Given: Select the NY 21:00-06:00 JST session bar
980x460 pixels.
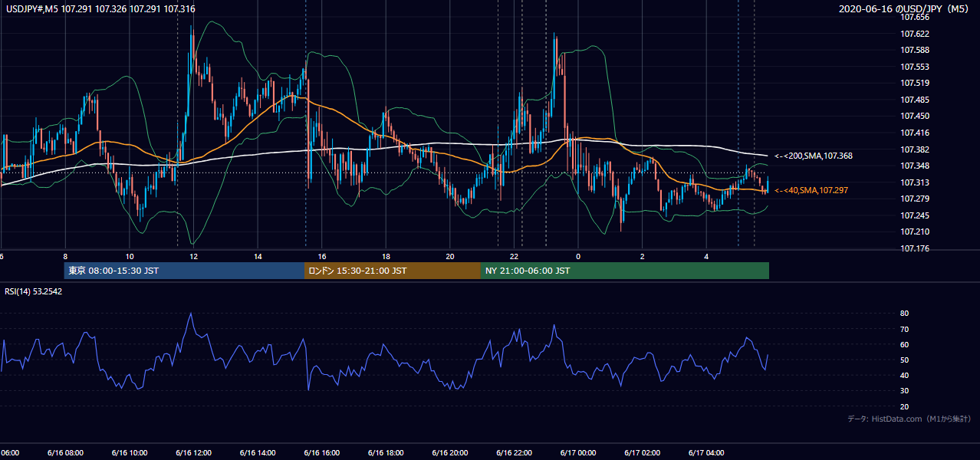Looking at the screenshot, I should point(625,271).
